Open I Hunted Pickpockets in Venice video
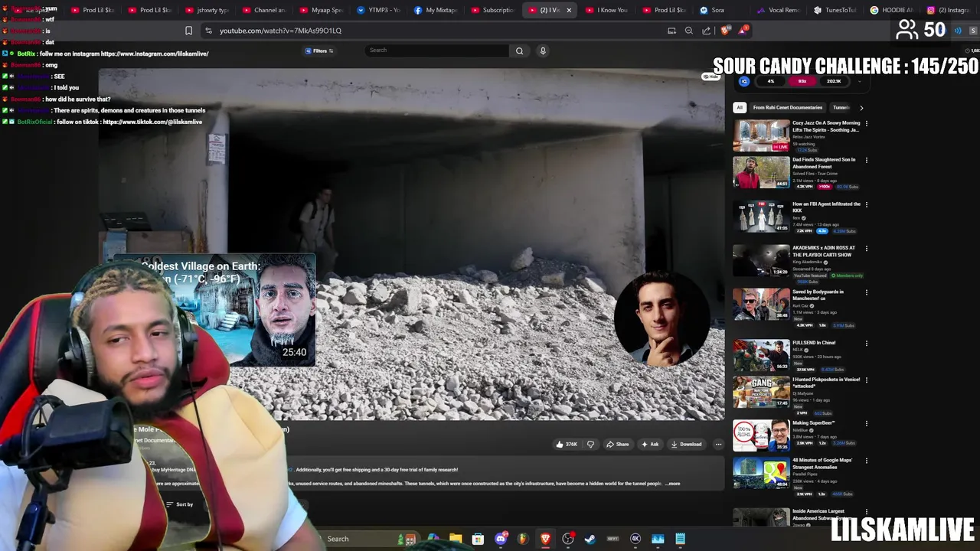 [x=761, y=392]
